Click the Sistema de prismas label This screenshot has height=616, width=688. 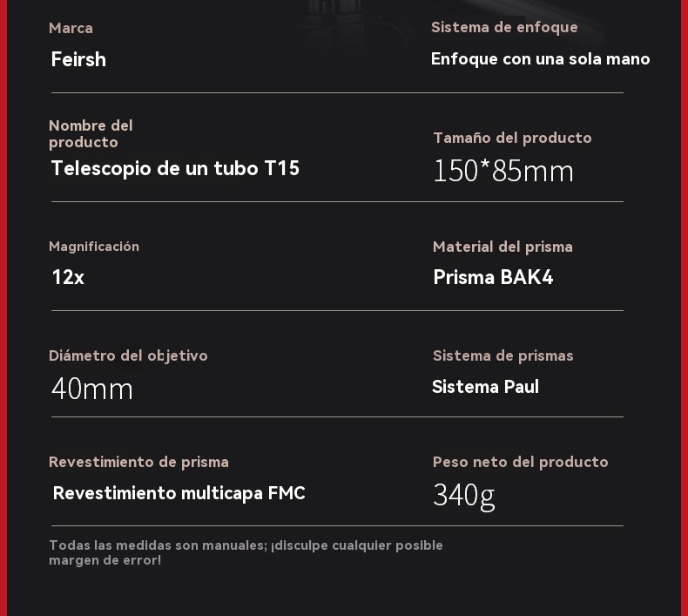pos(503,355)
